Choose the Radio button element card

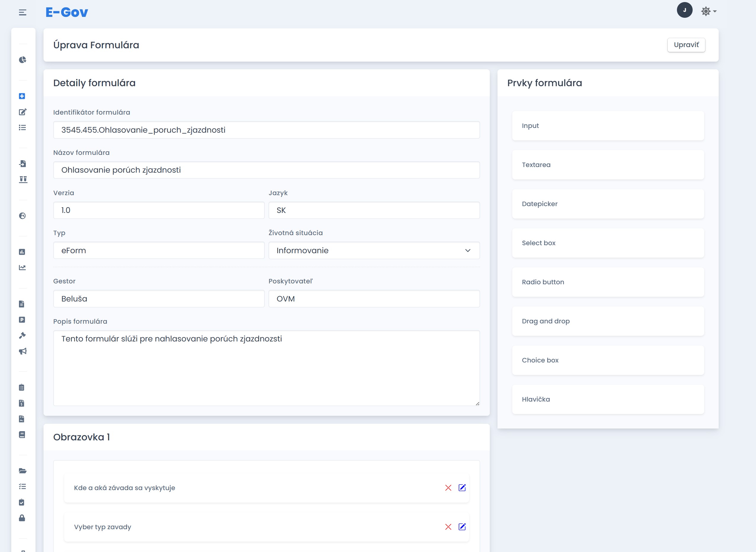608,282
